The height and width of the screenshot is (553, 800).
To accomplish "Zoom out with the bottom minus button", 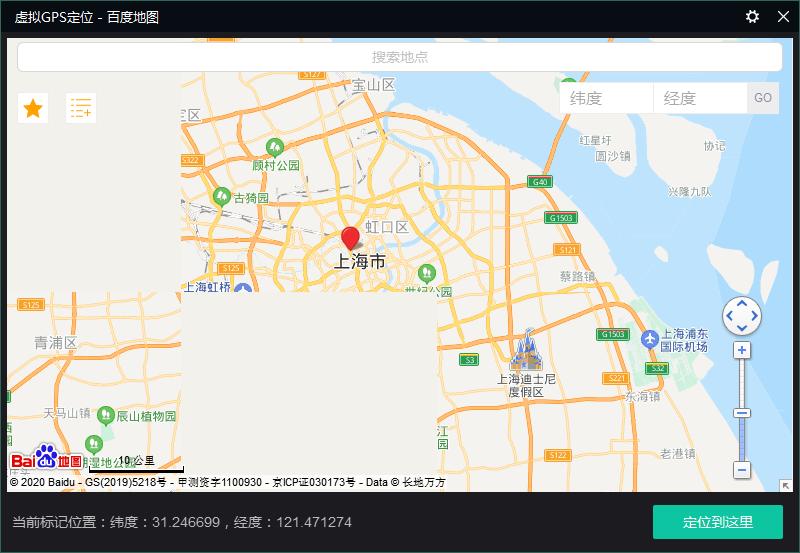I will [x=742, y=470].
